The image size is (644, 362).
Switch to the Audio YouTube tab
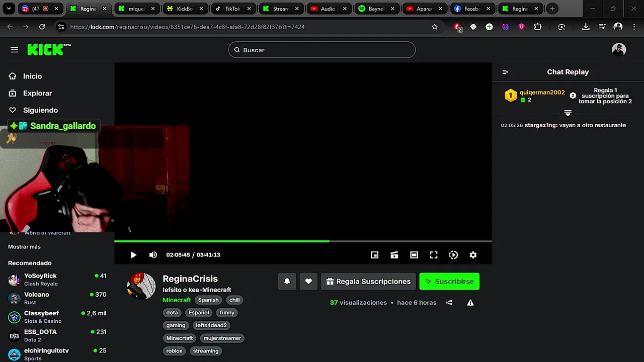coord(329,9)
